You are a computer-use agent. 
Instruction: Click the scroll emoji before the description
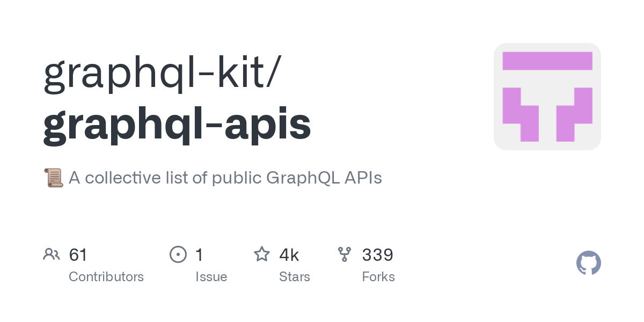(53, 178)
